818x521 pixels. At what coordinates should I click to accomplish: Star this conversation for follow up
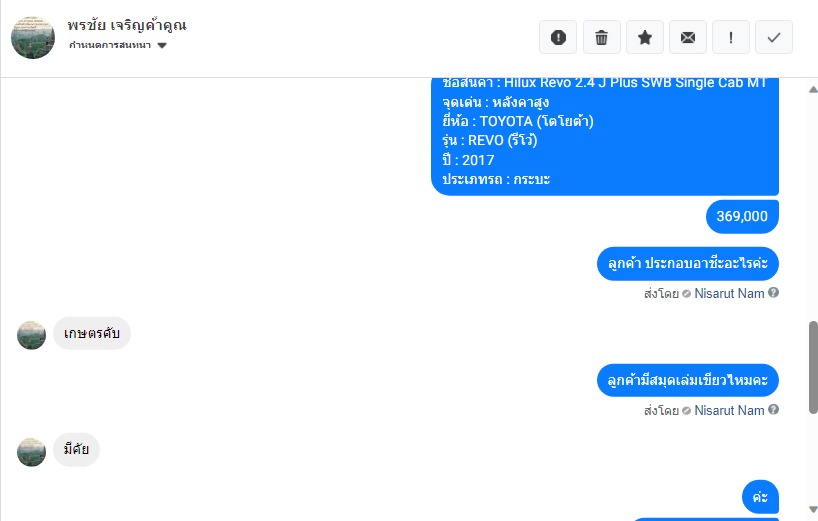645,37
